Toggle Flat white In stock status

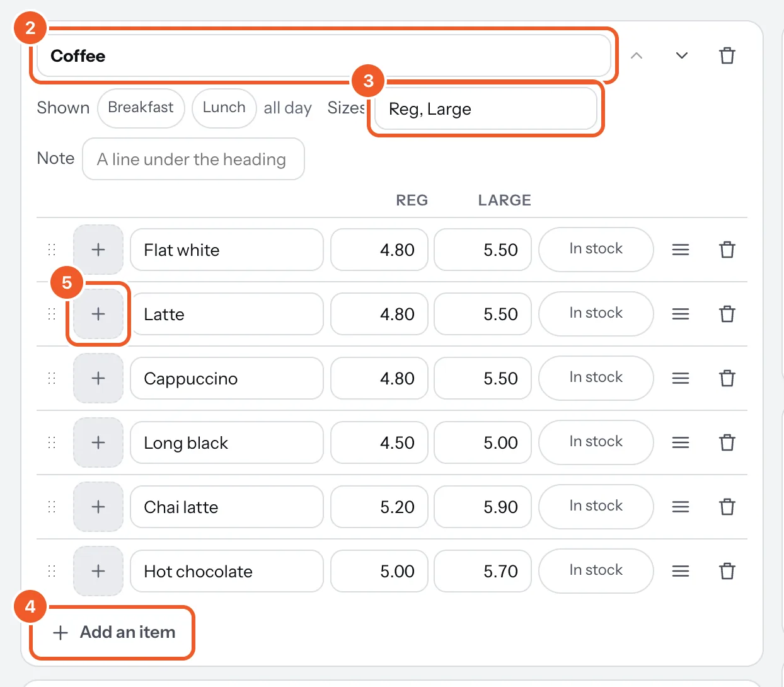[x=596, y=250]
